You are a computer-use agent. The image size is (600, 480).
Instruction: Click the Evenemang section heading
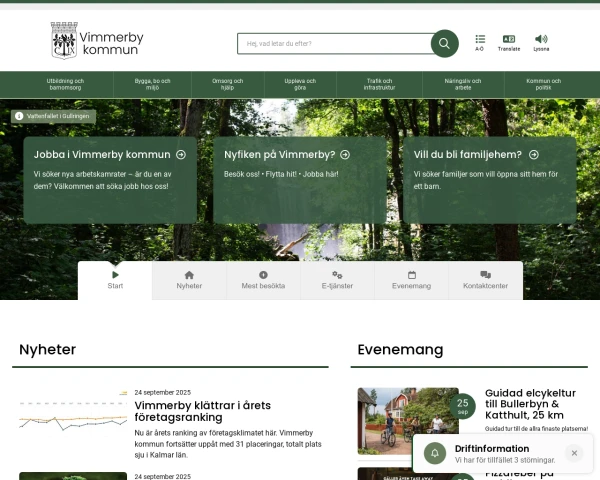[x=400, y=349]
